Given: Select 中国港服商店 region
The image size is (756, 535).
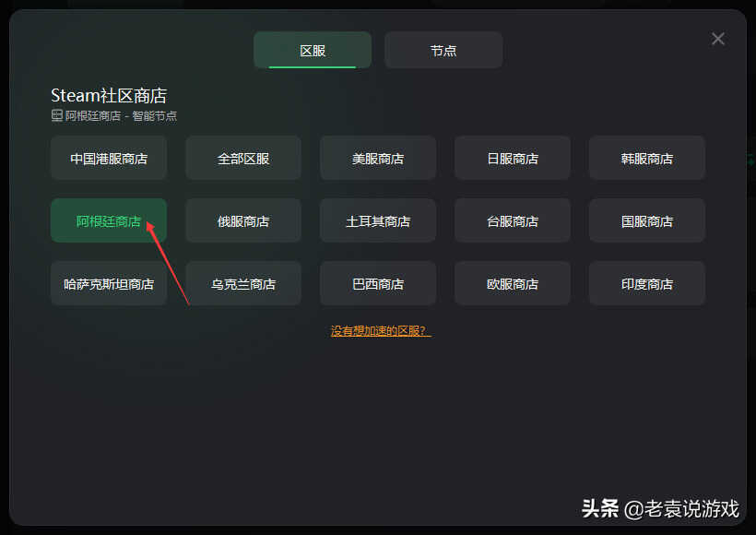Looking at the screenshot, I should (x=109, y=159).
